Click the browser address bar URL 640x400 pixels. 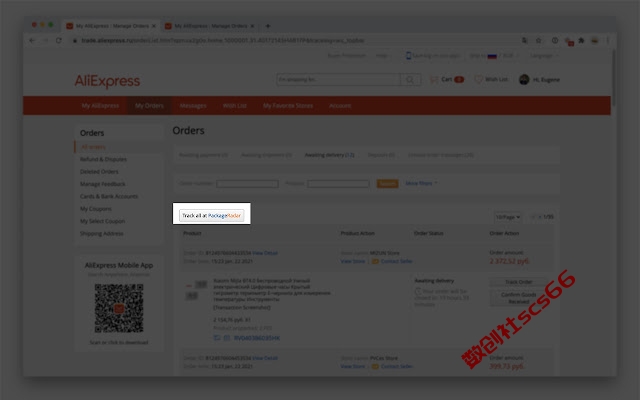point(222,40)
